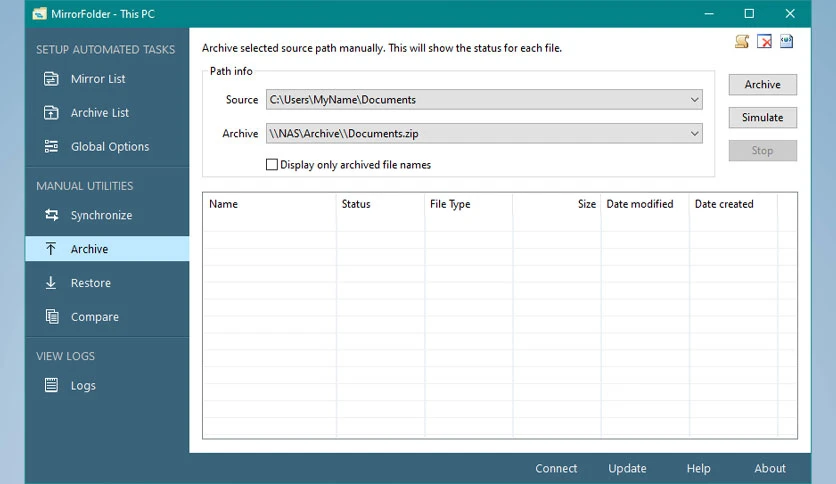Expand the Source path dropdown arrow

[694, 100]
